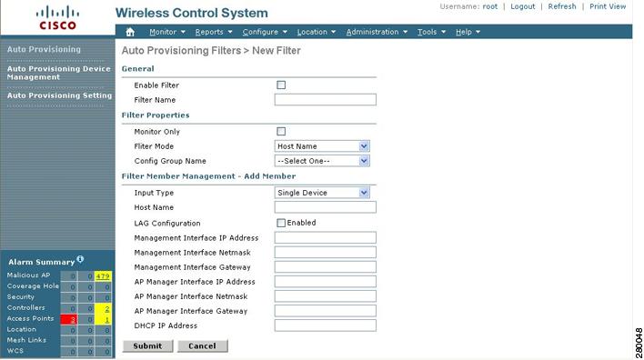644x360 pixels.
Task: Open the Input Type dropdown
Action: click(322, 193)
